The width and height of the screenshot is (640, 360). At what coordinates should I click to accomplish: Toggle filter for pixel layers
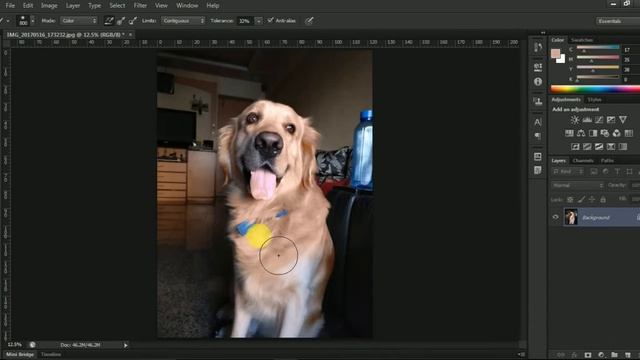click(594, 172)
